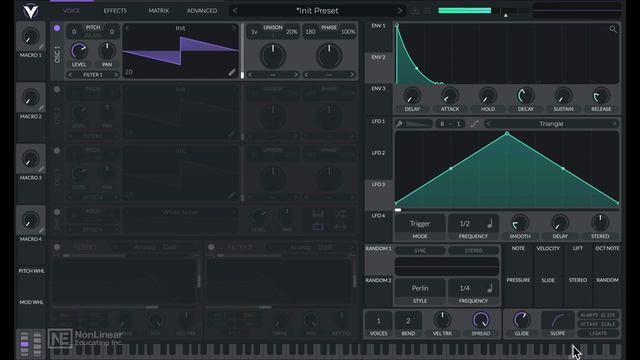Click the LFO Stereo knob
This screenshot has width=640, height=360.
point(600,223)
